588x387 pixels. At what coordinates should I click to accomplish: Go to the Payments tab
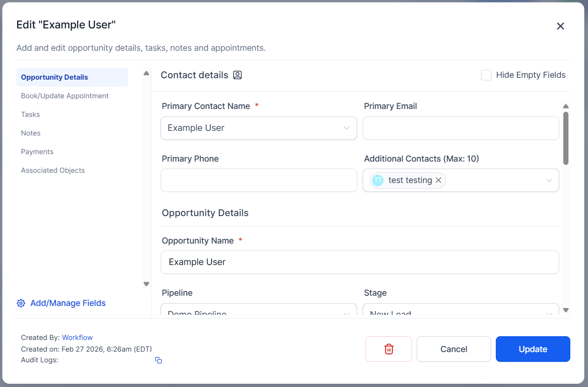pos(37,152)
